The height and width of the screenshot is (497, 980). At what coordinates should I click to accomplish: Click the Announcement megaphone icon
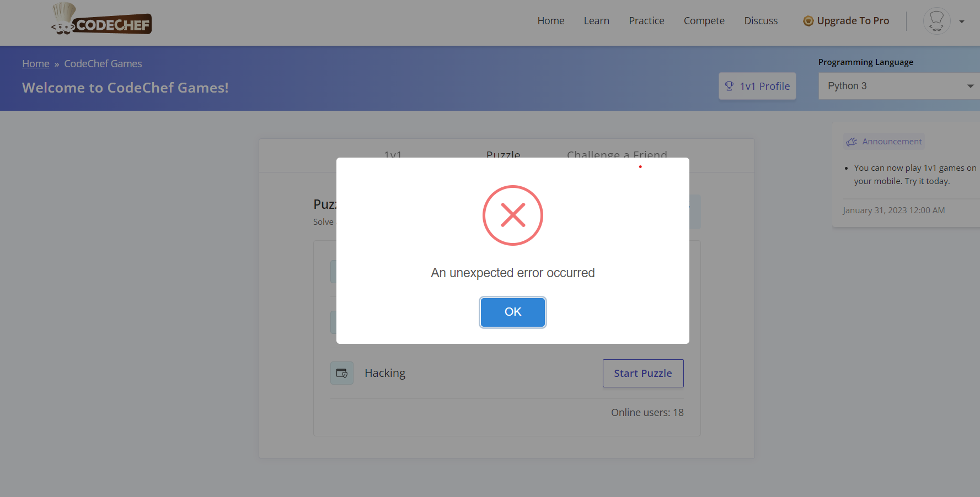[852, 142]
